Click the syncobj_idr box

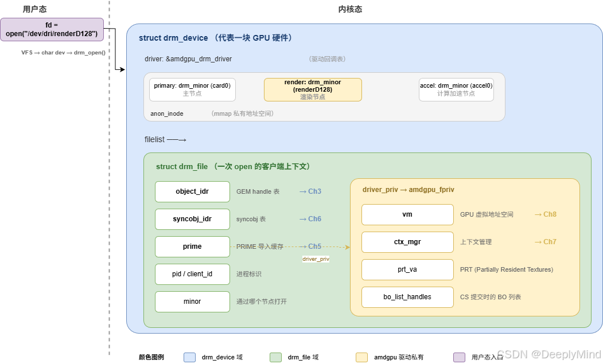pos(192,219)
